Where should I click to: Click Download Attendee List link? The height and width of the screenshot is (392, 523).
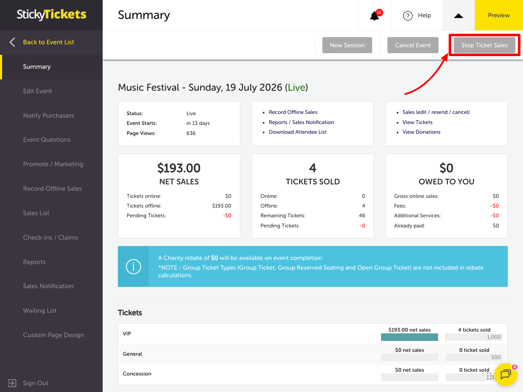[298, 132]
